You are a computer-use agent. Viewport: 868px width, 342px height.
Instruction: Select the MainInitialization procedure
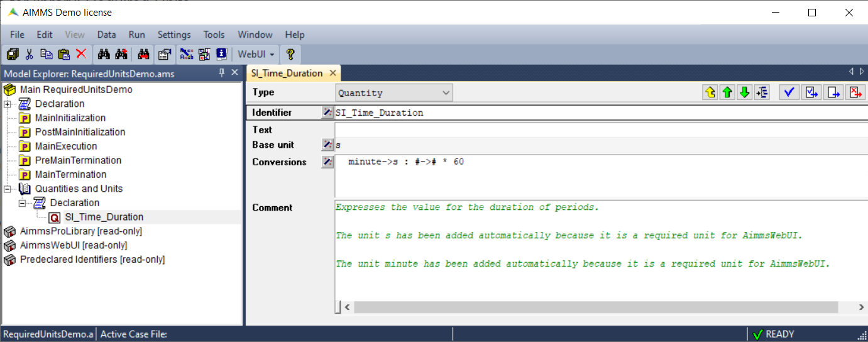tap(70, 118)
